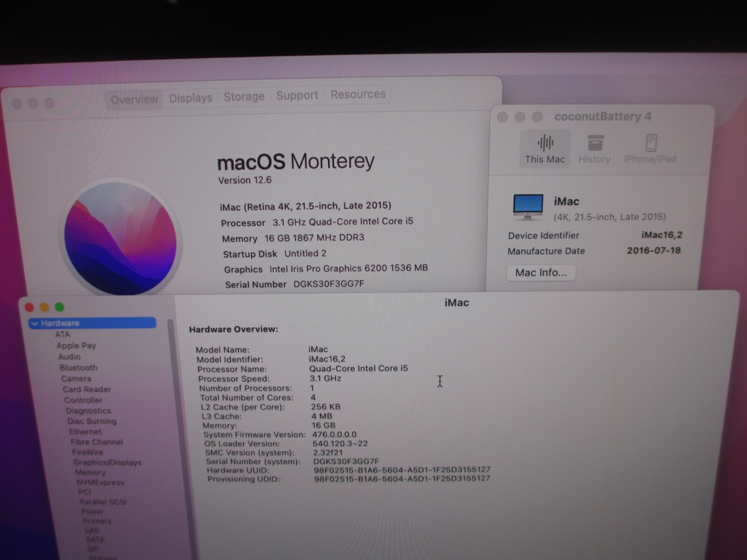Screen dimensions: 747x560
Task: Select Graphics/Displays in the sidebar
Action: click(108, 462)
